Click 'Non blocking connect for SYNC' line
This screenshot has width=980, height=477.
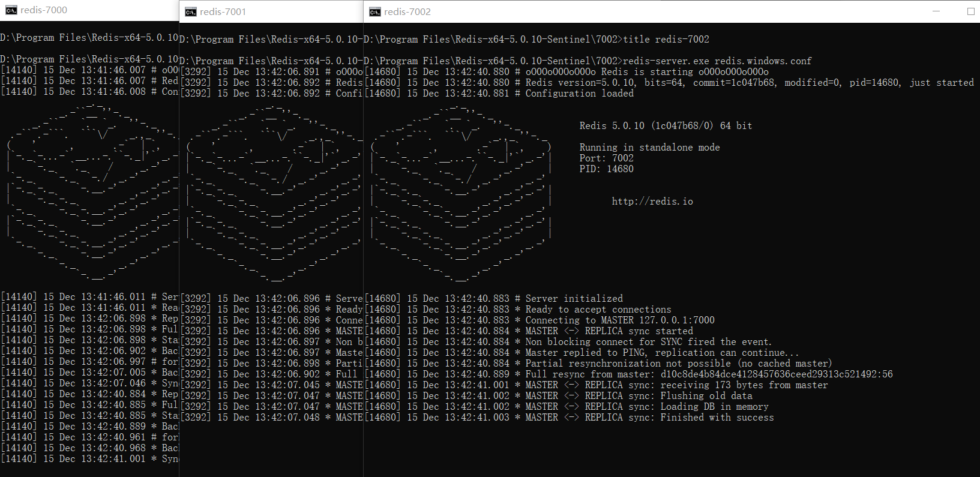(568, 342)
